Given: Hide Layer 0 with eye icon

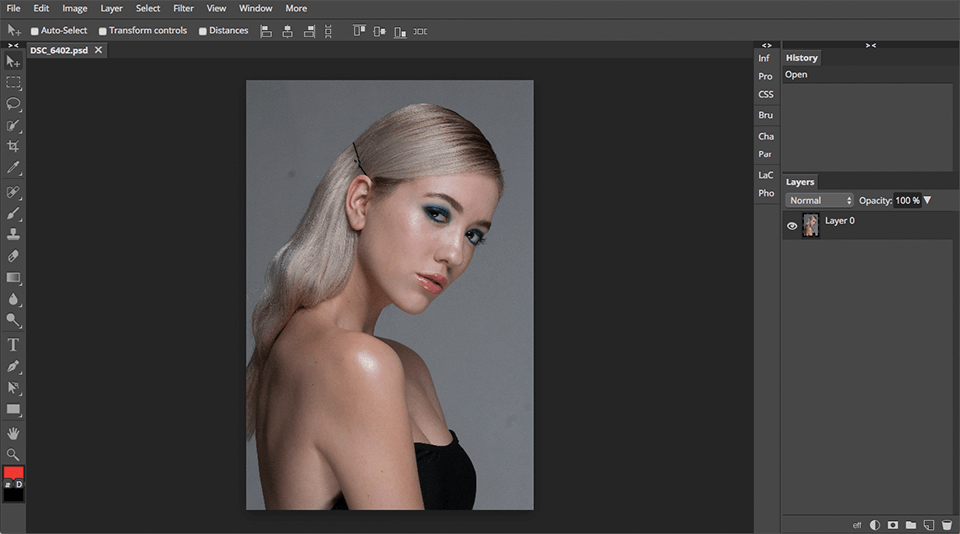Looking at the screenshot, I should (792, 226).
